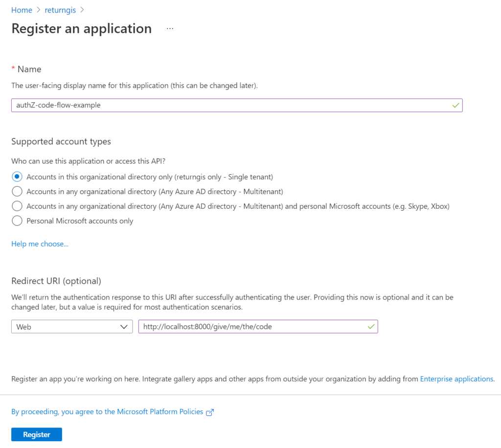Open the returngis breadcrumb link
Viewport: 501px width, 448px height.
coord(60,10)
